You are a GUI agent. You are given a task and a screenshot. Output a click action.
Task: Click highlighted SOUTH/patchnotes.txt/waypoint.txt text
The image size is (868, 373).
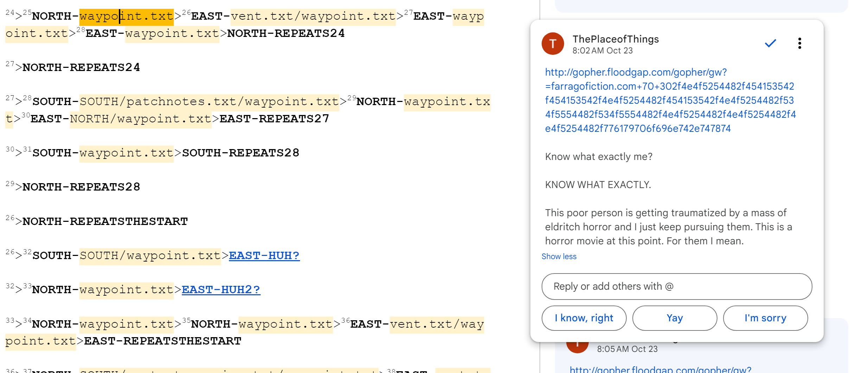coord(209,102)
